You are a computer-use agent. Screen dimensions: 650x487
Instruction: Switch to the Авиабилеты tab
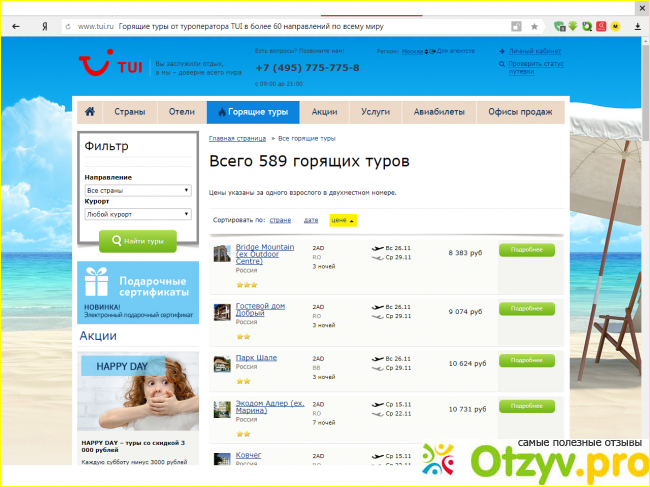click(x=439, y=112)
